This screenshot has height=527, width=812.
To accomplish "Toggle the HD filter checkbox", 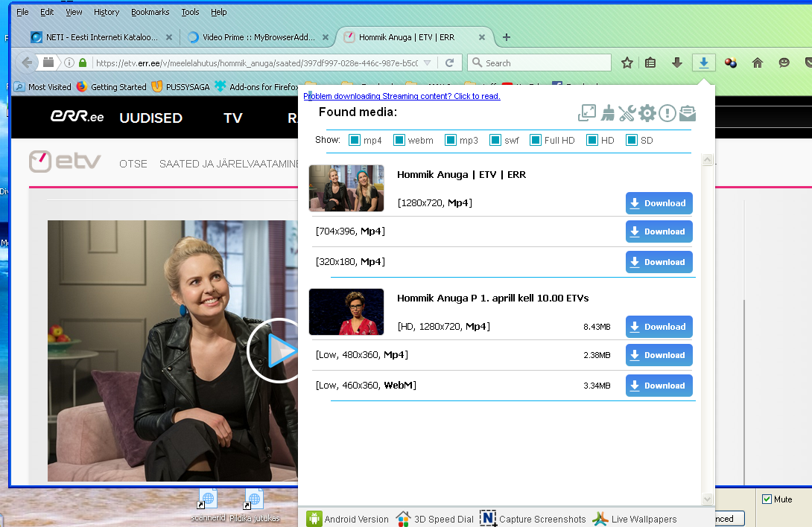I will click(592, 140).
